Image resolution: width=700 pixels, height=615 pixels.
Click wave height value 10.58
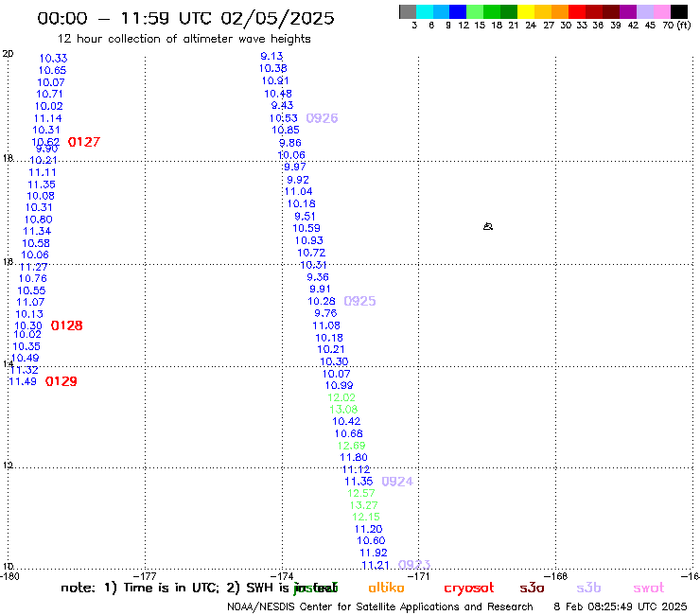pos(36,243)
